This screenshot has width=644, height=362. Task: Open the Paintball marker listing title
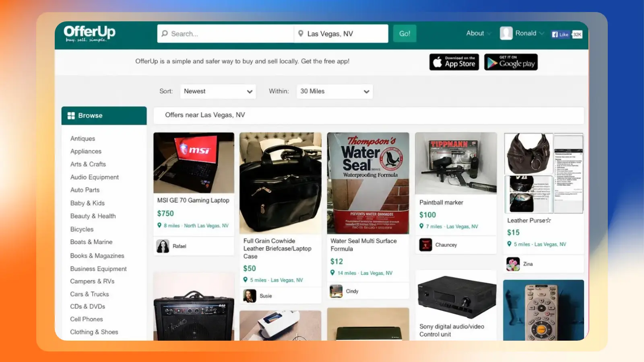tap(441, 202)
